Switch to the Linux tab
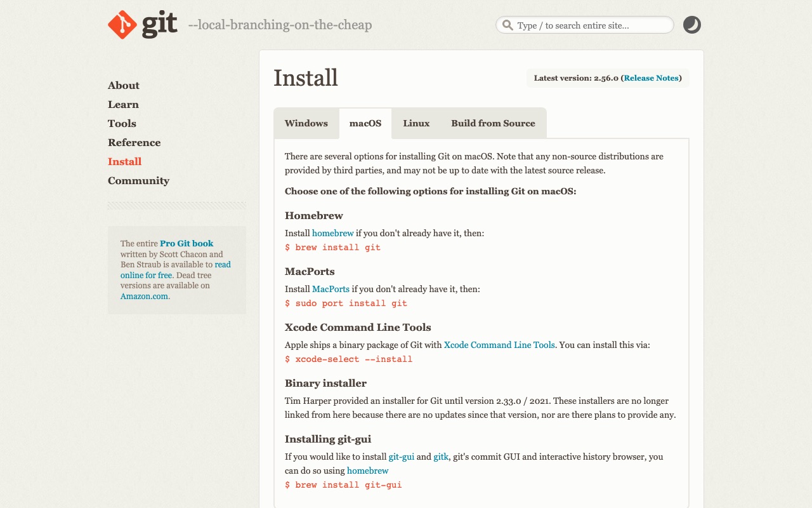 click(416, 123)
